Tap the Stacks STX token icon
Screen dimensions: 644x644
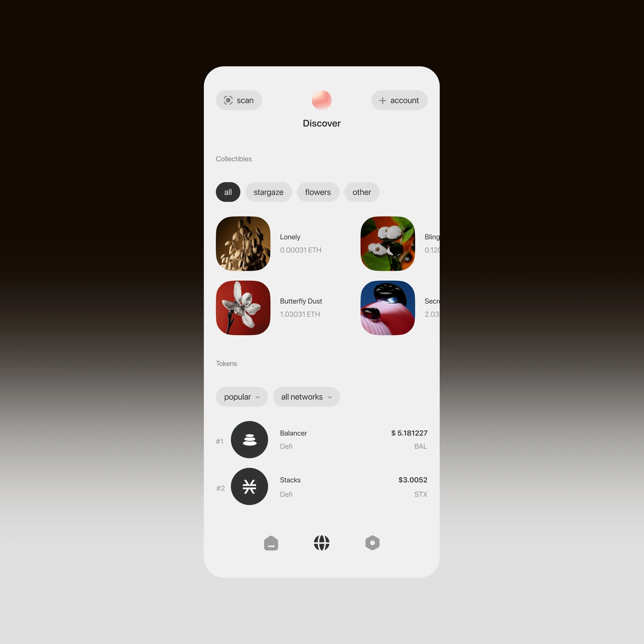click(x=249, y=486)
